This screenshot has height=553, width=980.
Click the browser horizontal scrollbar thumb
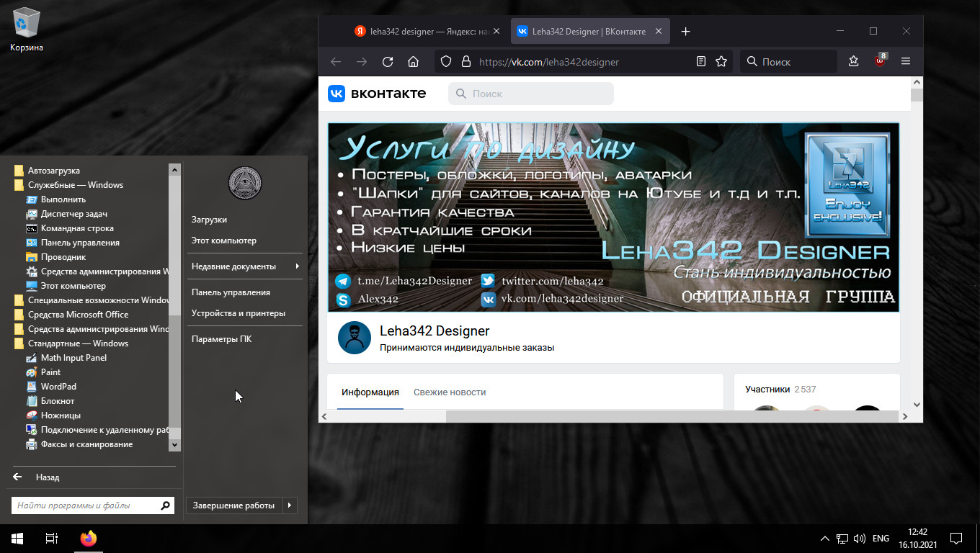(672, 416)
